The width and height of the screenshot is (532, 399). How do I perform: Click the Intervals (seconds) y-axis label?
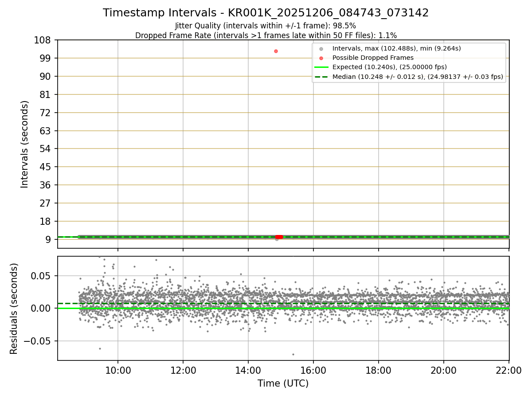pos(25,144)
